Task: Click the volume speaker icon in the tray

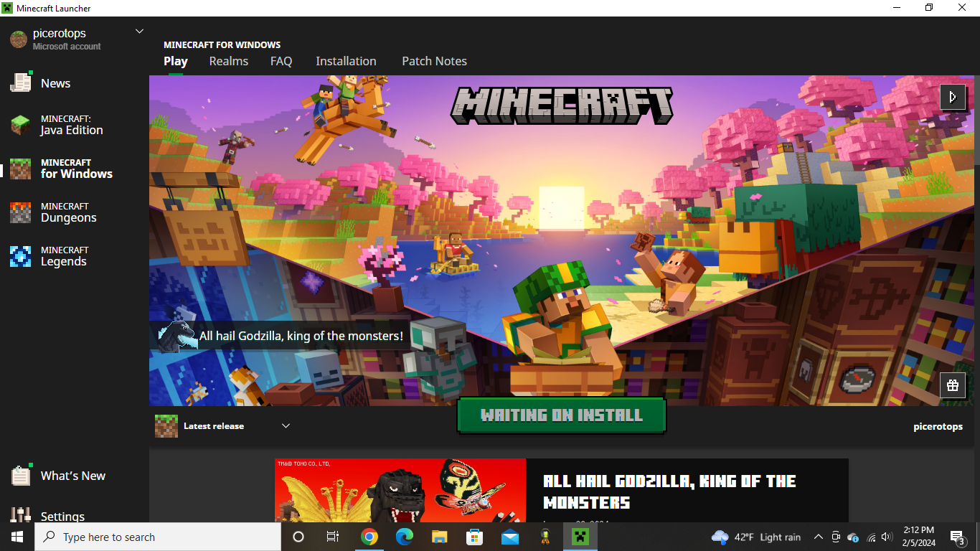Action: click(887, 537)
